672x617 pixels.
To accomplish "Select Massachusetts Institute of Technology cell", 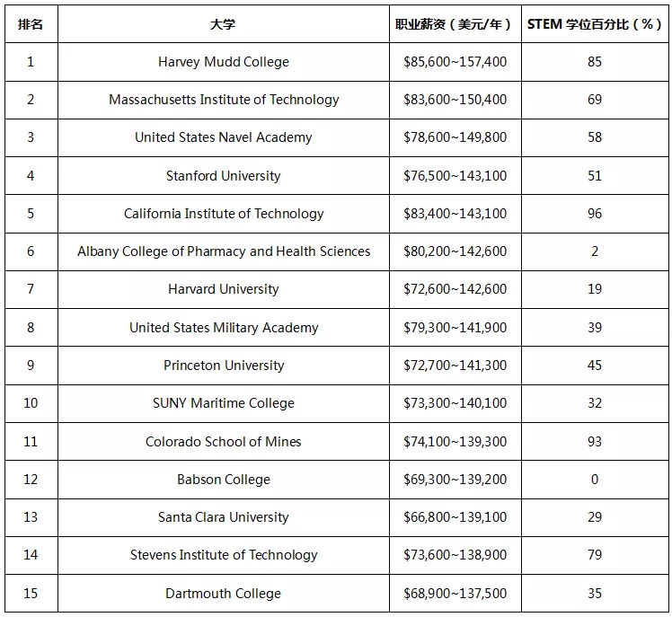I will tap(224, 100).
